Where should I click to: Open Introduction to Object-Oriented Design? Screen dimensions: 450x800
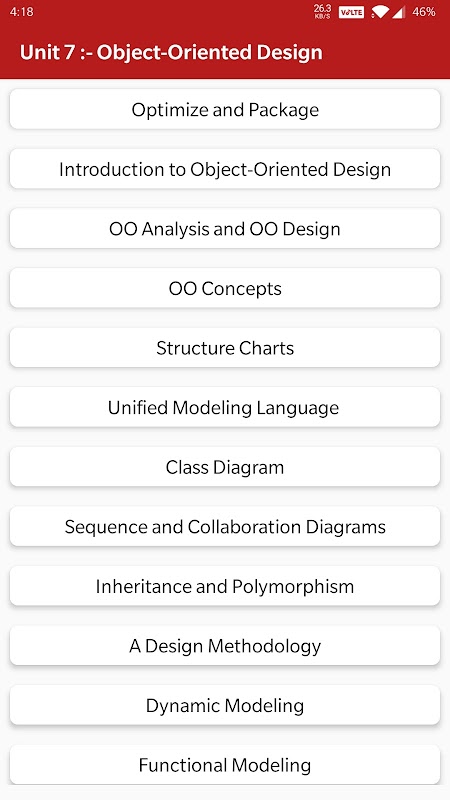225,169
